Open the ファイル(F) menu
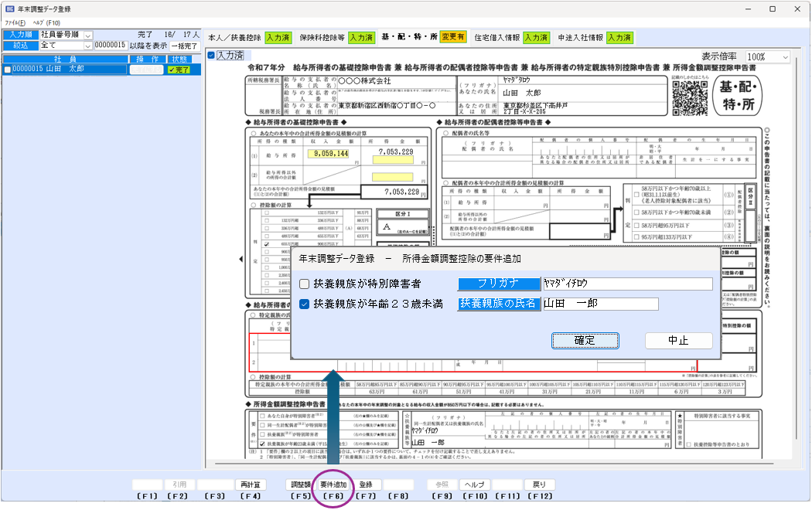The height and width of the screenshot is (510, 812). click(x=15, y=23)
